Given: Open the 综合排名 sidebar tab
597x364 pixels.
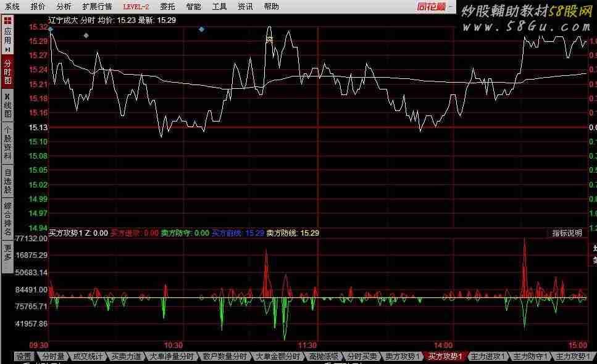Looking at the screenshot, I should click(x=7, y=218).
